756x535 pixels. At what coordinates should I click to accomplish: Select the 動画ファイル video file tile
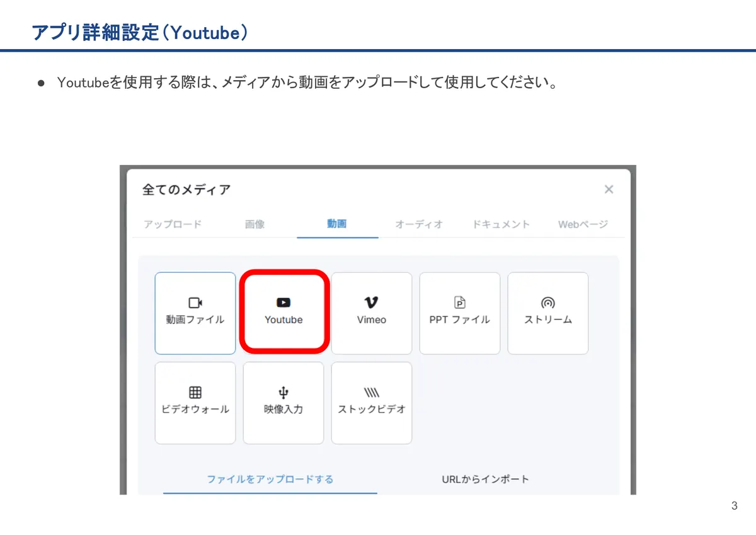point(195,313)
